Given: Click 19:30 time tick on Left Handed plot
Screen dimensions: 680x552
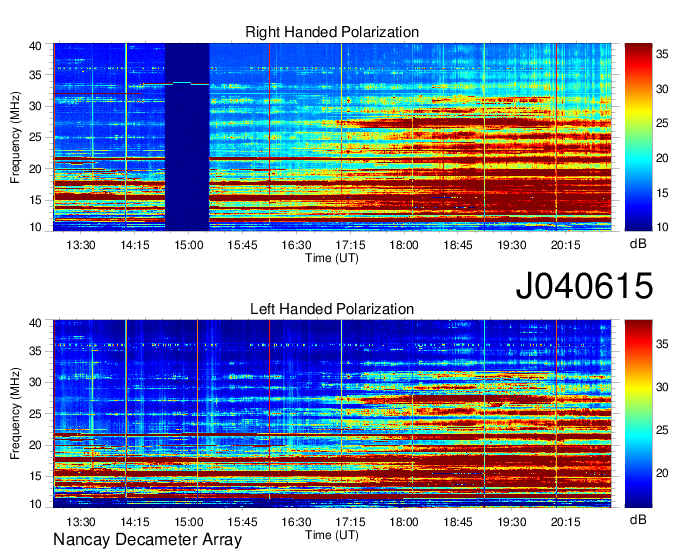Looking at the screenshot, I should (x=512, y=522).
